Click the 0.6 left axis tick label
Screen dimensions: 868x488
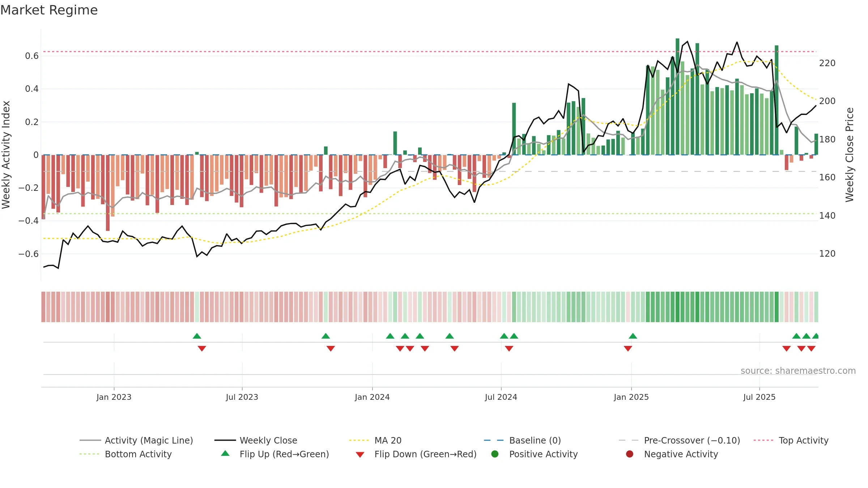[x=32, y=56]
